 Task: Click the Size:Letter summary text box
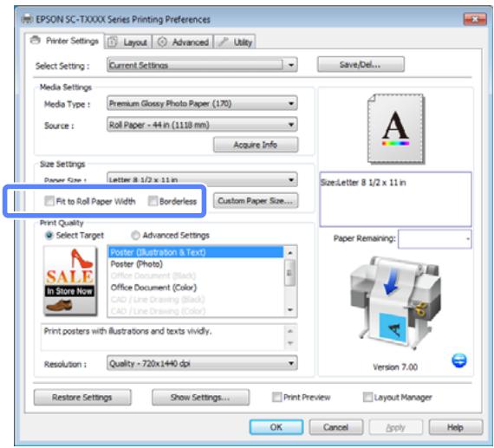click(396, 199)
